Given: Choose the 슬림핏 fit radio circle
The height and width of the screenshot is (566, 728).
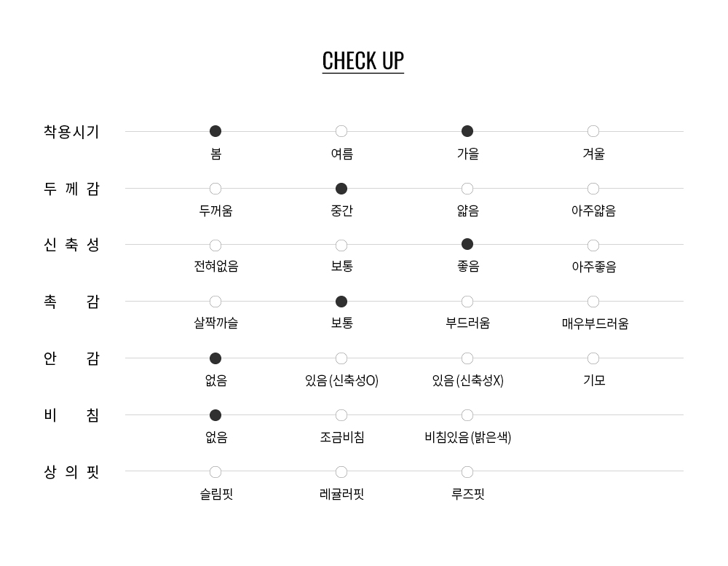Looking at the screenshot, I should coord(215,472).
